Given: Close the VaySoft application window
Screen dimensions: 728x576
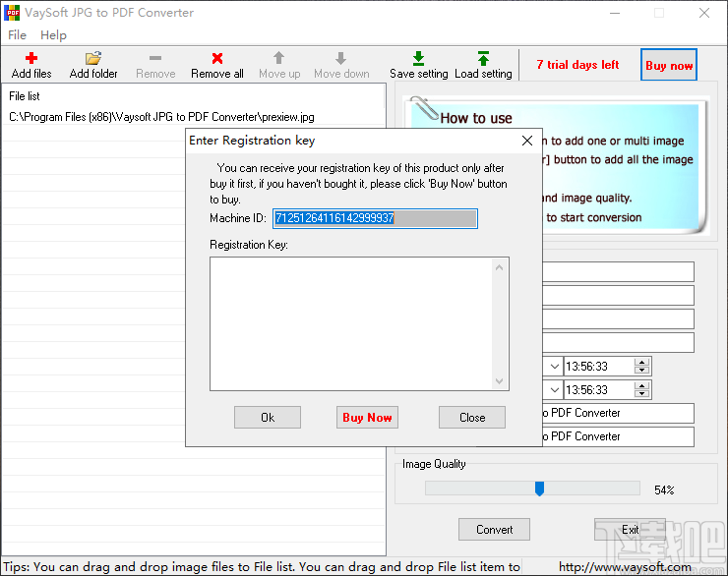Looking at the screenshot, I should coord(703,13).
